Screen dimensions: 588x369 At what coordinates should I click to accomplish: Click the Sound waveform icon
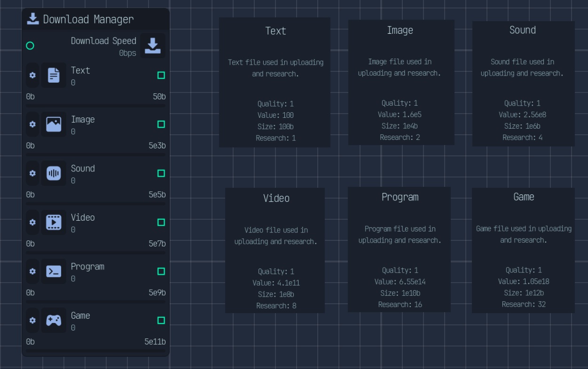pos(54,173)
